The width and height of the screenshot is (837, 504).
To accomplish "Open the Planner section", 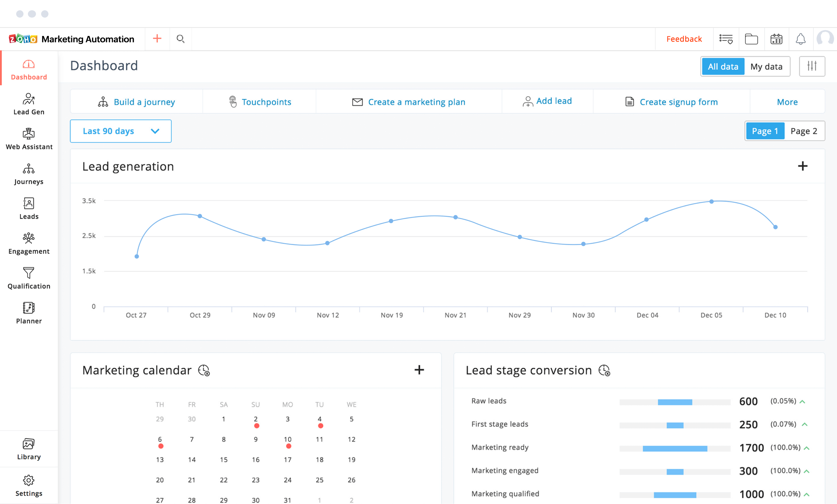I will [28, 314].
